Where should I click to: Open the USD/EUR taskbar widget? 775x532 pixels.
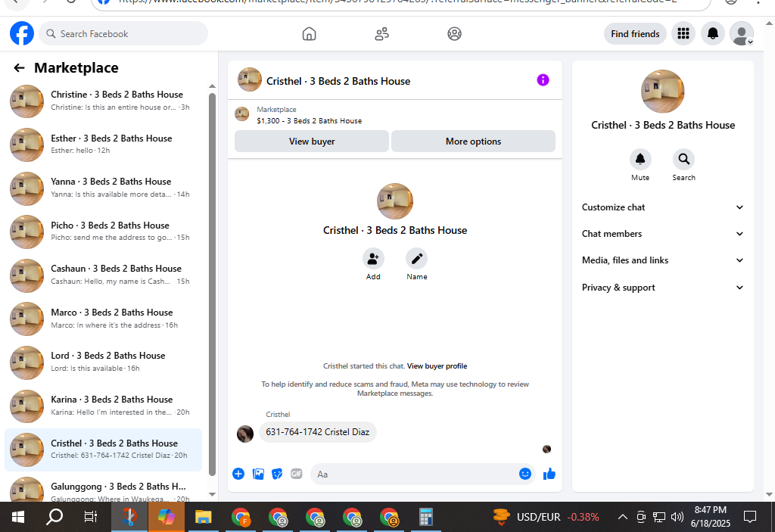pyautogui.click(x=546, y=517)
